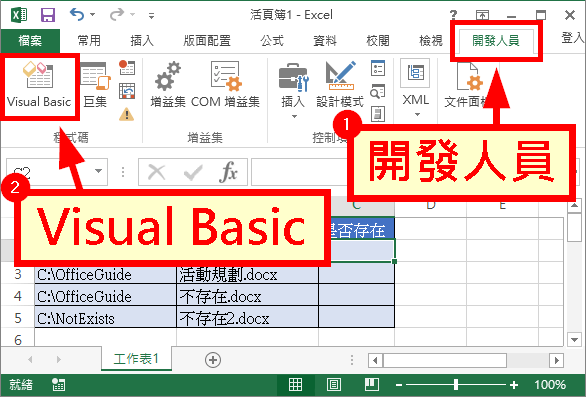
Task: Switch to Normal view
Action: pos(295,384)
